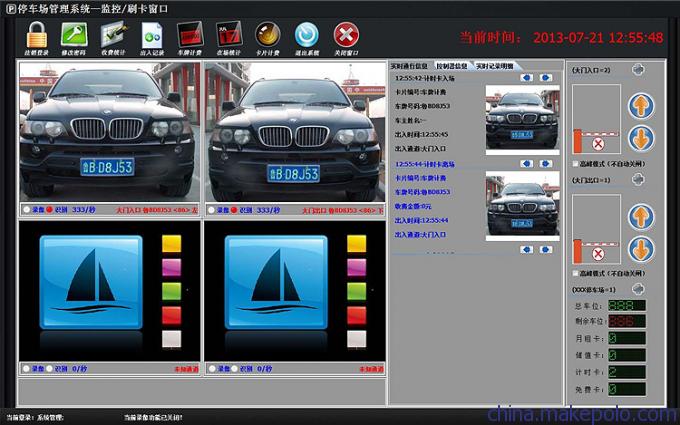Click the exit camera live view image
The image size is (680, 425).
click(295, 131)
